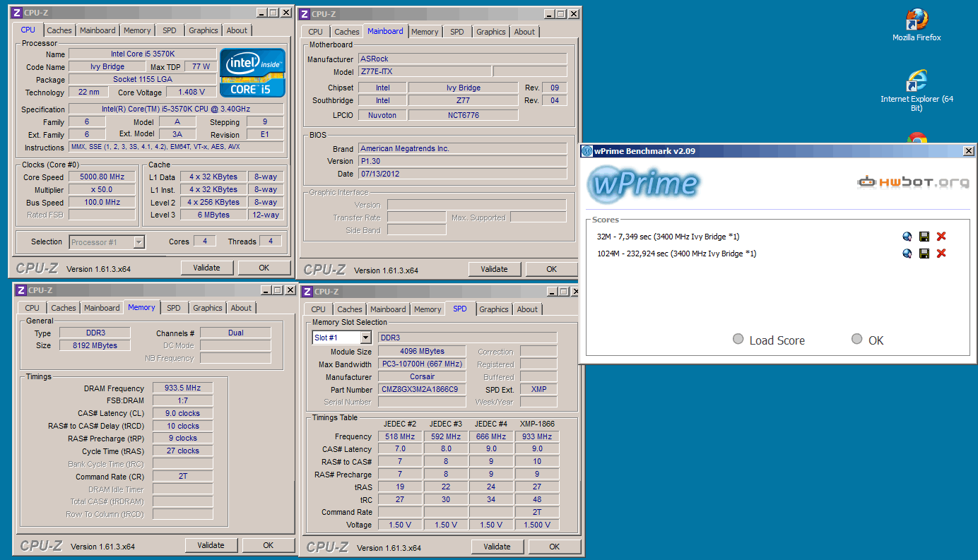The image size is (978, 560).
Task: Open Caches tab in SPD window
Action: pyautogui.click(x=349, y=309)
